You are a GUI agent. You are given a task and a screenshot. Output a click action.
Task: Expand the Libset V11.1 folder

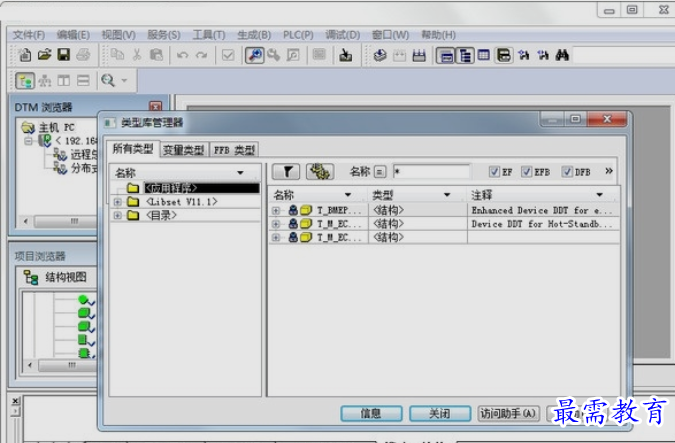(118, 202)
